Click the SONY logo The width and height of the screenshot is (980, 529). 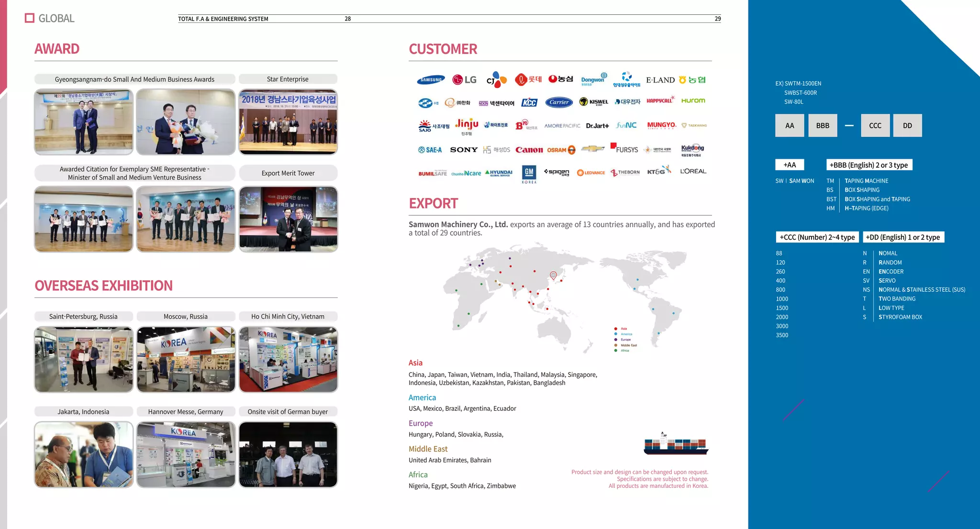point(464,150)
